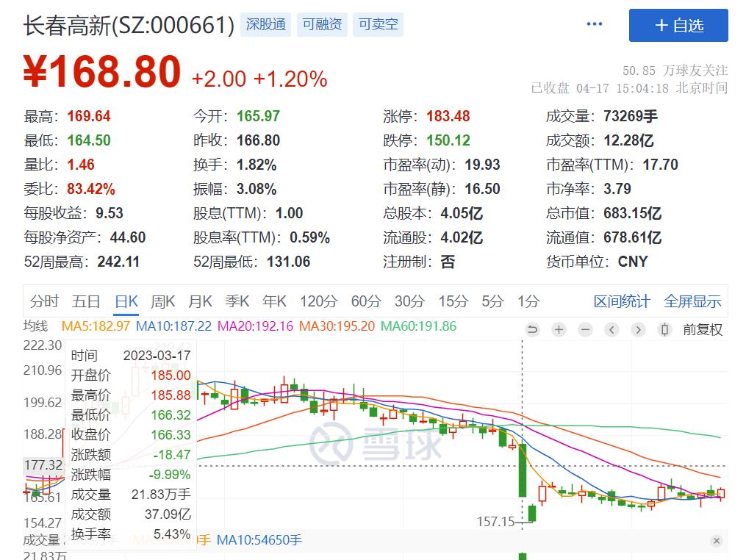This screenshot has width=746, height=560.
Task: Click the 总市值 value 683.15亿
Action: pos(632,213)
